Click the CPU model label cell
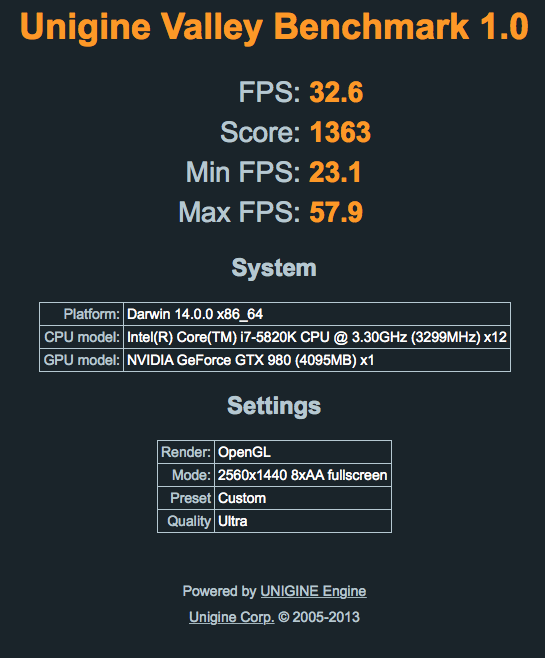 tap(81, 337)
